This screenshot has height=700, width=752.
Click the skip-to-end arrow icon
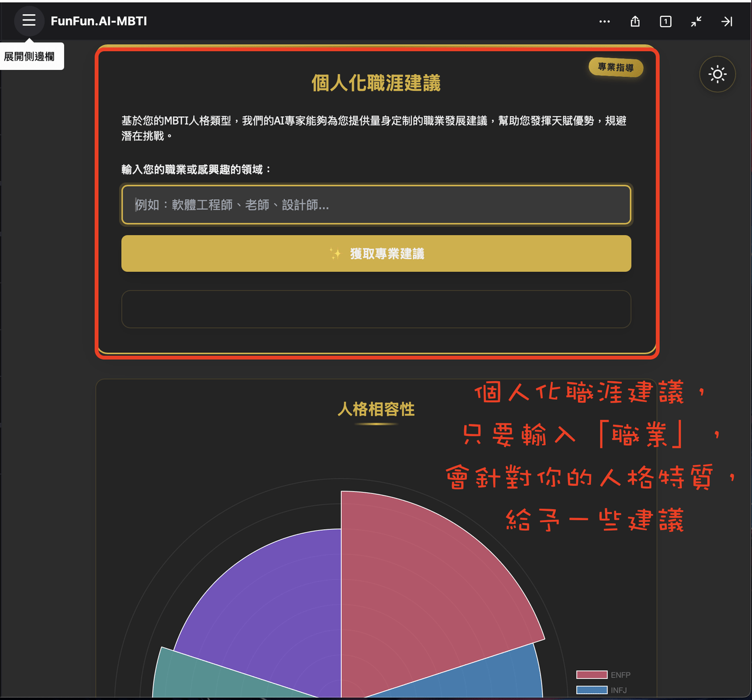pos(726,21)
